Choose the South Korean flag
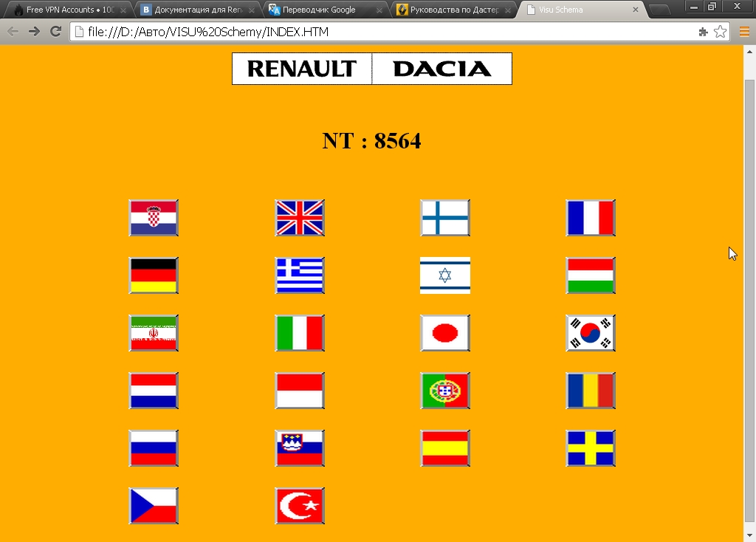 click(591, 333)
